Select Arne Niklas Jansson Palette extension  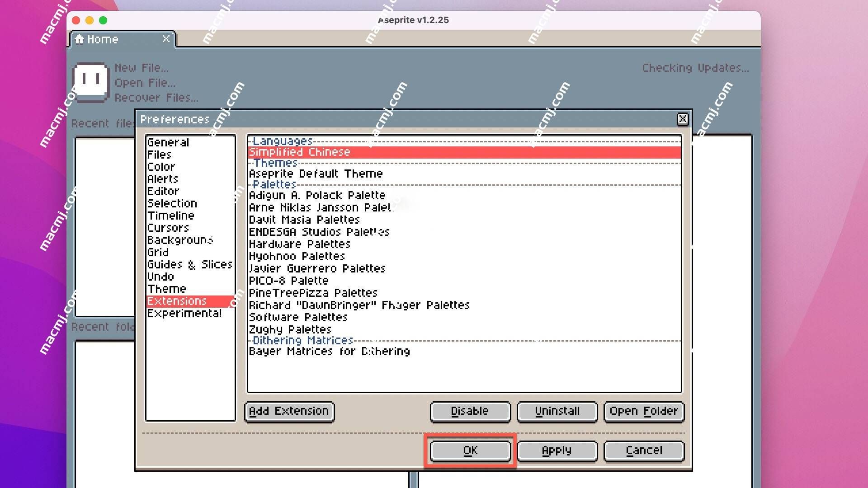[x=464, y=207]
